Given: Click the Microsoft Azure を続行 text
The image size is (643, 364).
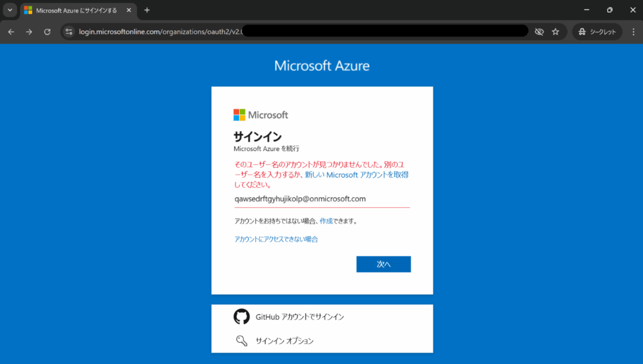Looking at the screenshot, I should tap(266, 149).
